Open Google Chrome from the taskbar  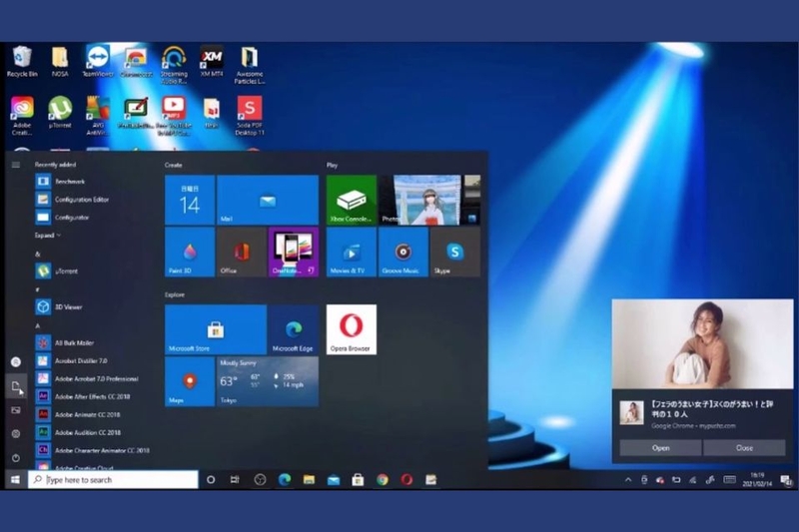(x=383, y=479)
